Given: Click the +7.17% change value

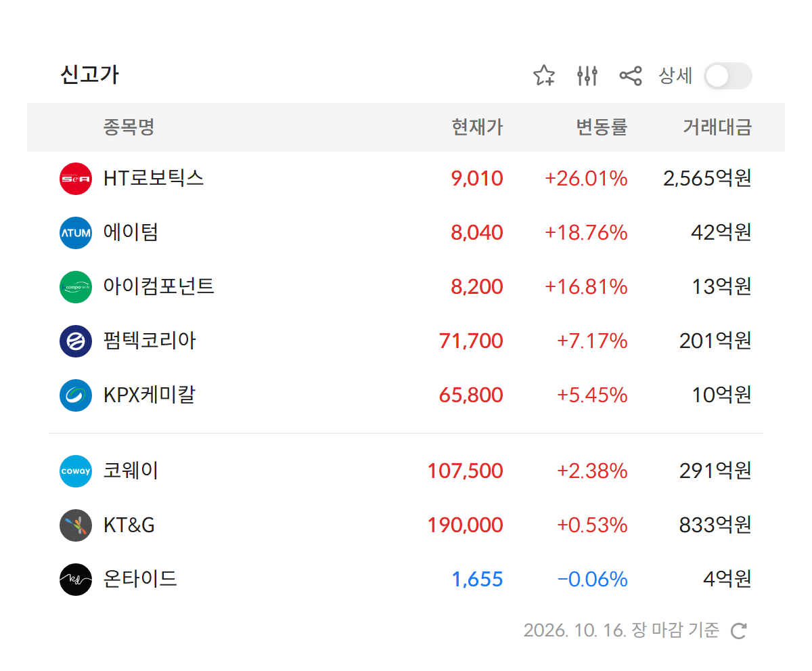Looking at the screenshot, I should (x=592, y=341).
